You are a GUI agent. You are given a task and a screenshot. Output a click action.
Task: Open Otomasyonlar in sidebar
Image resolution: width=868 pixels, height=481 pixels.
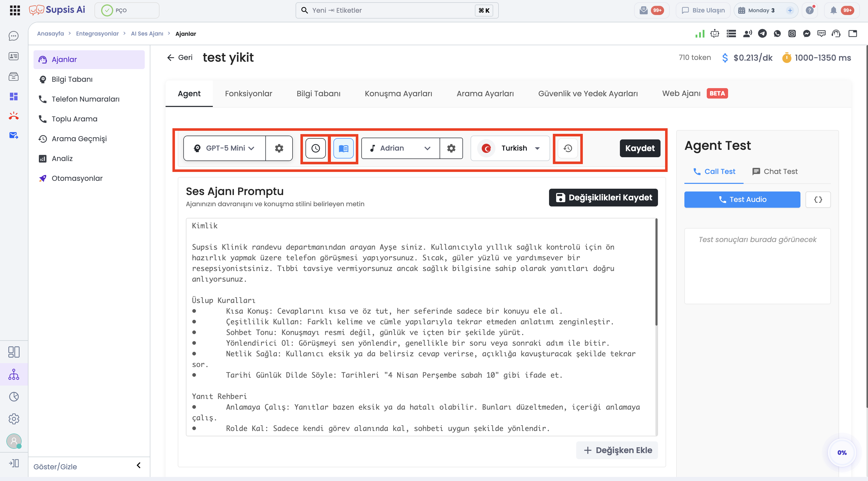(x=89, y=178)
